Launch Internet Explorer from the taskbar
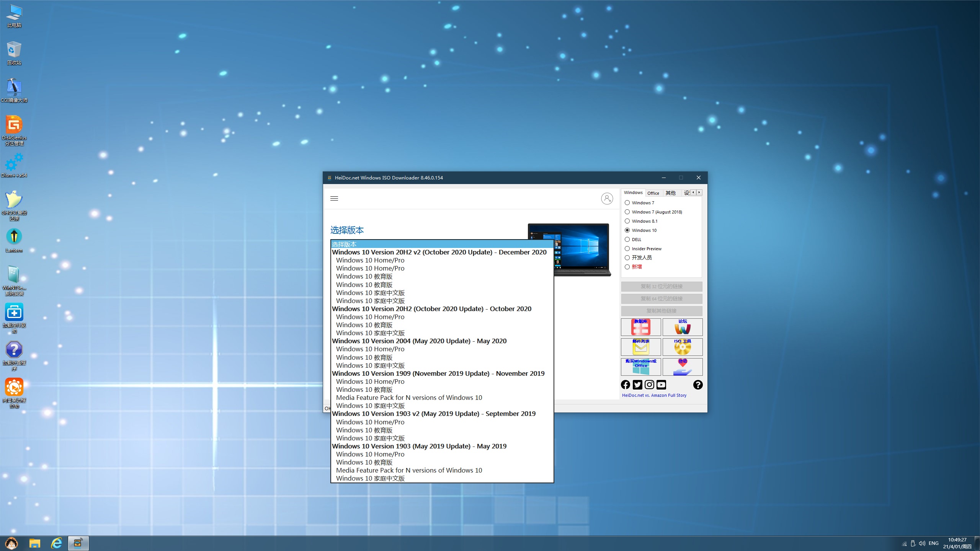Screen dimensions: 980x551 tap(57, 543)
